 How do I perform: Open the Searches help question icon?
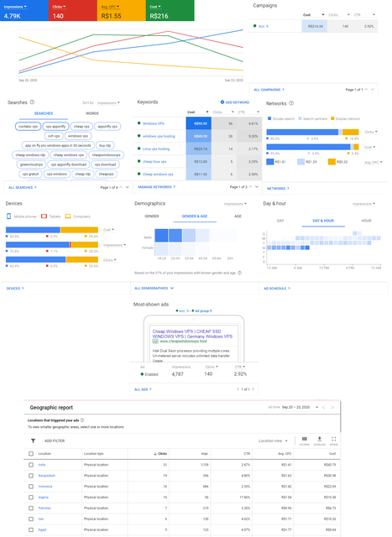tap(32, 102)
